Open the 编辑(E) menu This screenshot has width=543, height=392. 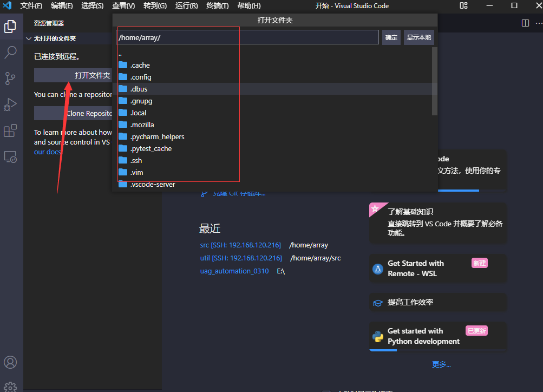62,6
